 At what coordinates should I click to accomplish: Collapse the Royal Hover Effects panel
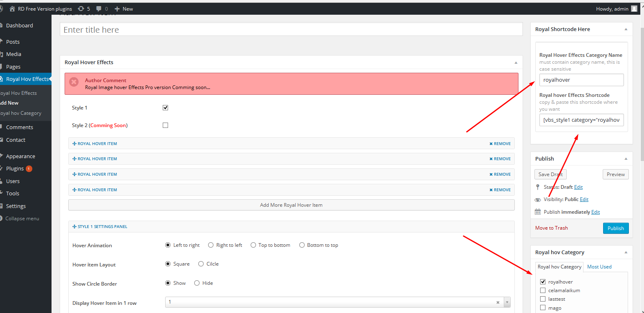click(516, 63)
